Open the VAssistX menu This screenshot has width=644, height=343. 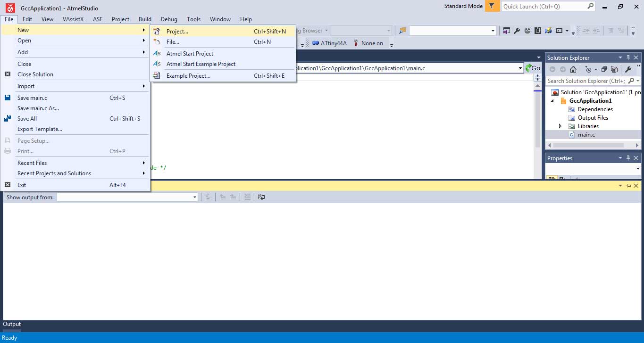click(x=73, y=19)
